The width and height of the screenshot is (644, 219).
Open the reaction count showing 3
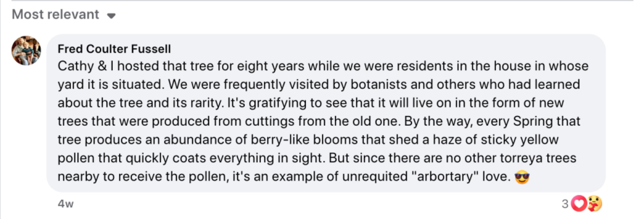coord(565,204)
